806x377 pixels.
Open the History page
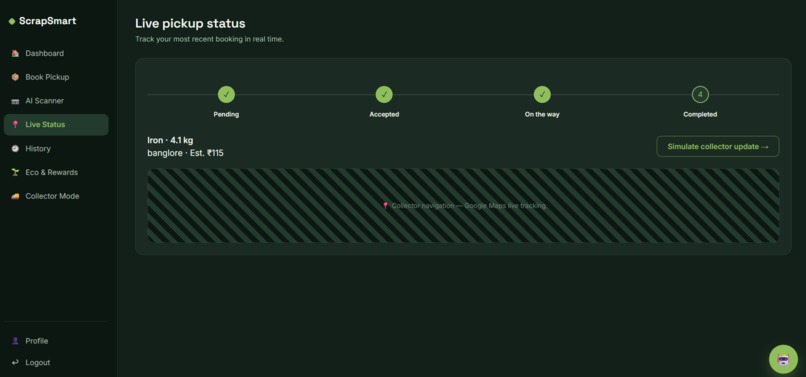tap(56, 149)
